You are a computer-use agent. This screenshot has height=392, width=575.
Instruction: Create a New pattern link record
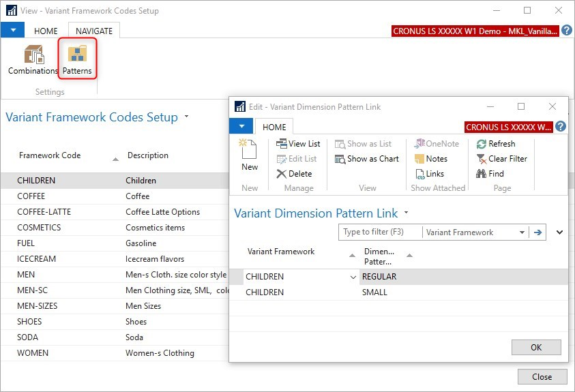tap(250, 155)
